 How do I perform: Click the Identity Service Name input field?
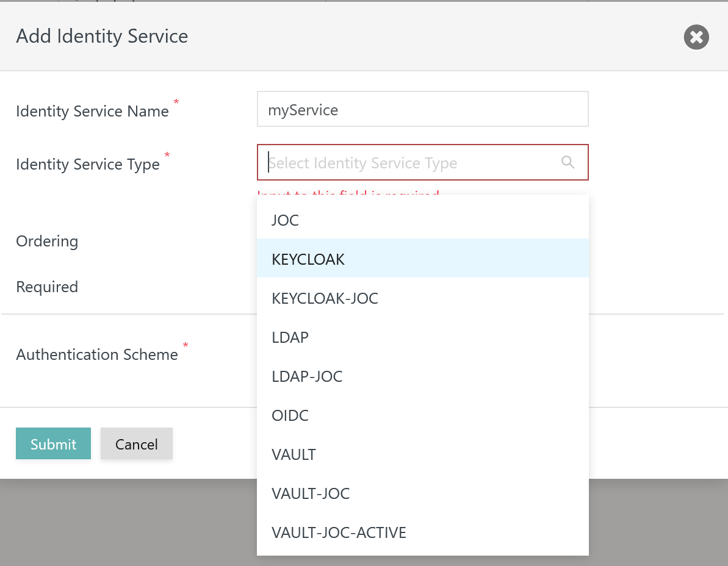(x=422, y=109)
